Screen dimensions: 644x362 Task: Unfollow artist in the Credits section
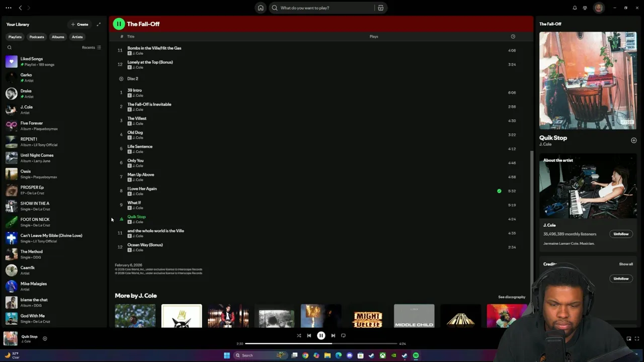click(x=621, y=279)
